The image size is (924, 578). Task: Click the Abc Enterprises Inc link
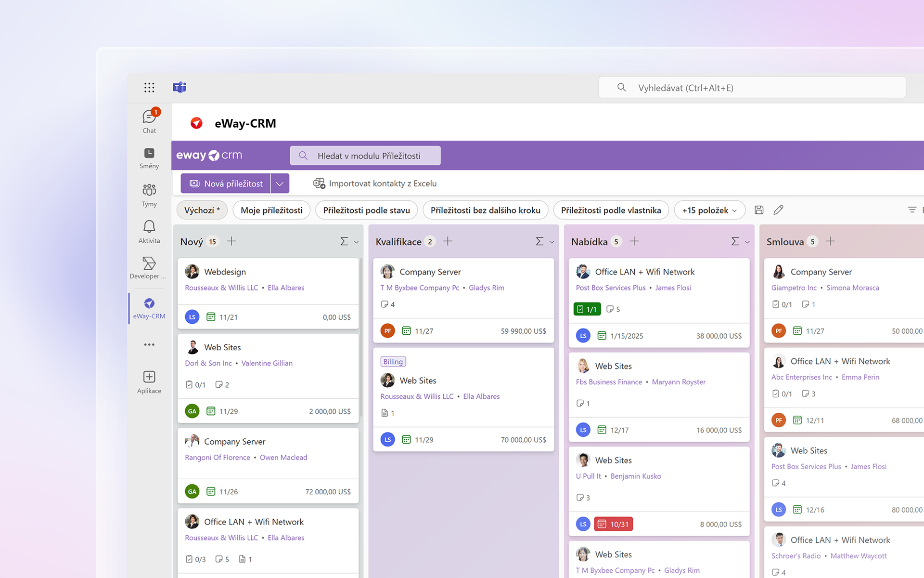click(x=801, y=377)
